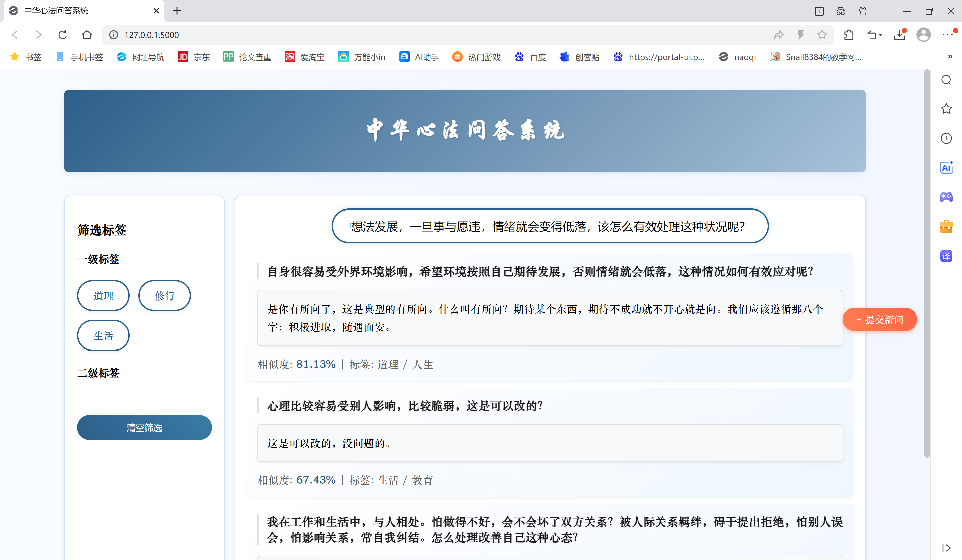Image resolution: width=962 pixels, height=560 pixels.
Task: Open the sidebar game controller icon
Action: (946, 197)
